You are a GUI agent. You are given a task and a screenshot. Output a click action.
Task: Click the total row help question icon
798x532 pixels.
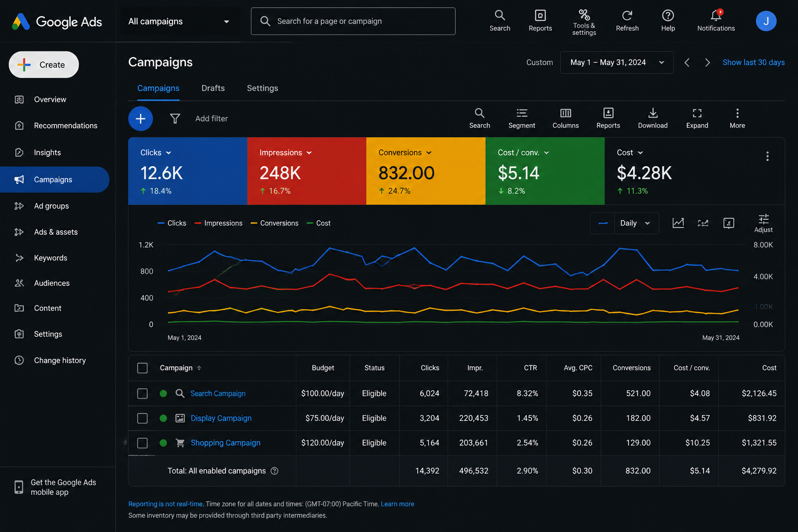click(274, 471)
